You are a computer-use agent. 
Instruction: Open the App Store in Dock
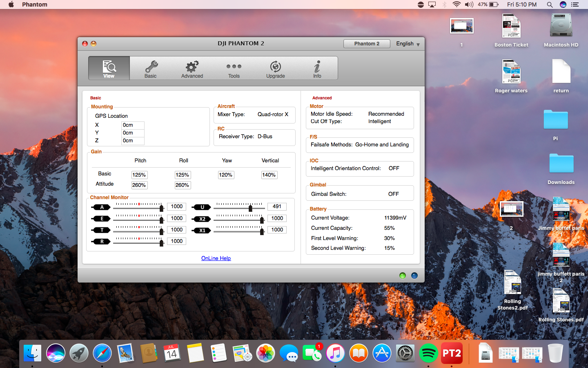[382, 353]
